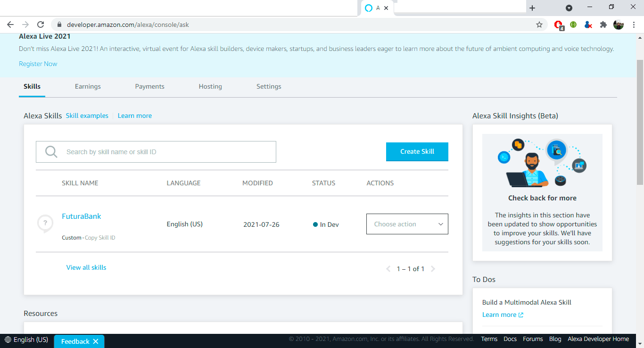Image resolution: width=644 pixels, height=348 pixels.
Task: Open the Extensions puzzle piece menu
Action: [x=603, y=25]
